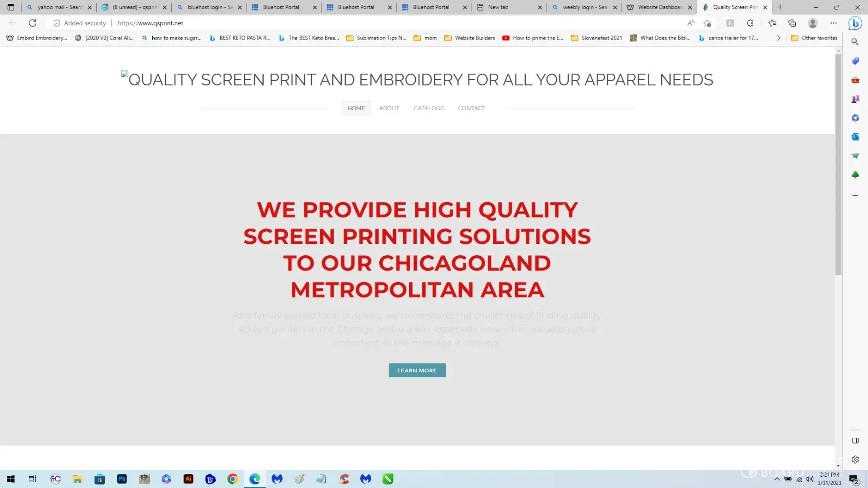Show hidden system tray icons
The height and width of the screenshot is (488, 868).
[777, 479]
